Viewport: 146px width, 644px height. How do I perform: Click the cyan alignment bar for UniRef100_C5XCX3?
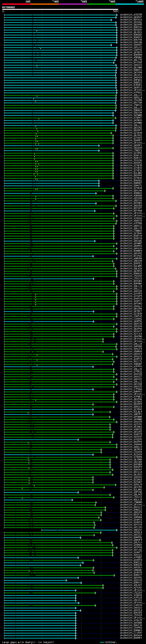(49, 279)
